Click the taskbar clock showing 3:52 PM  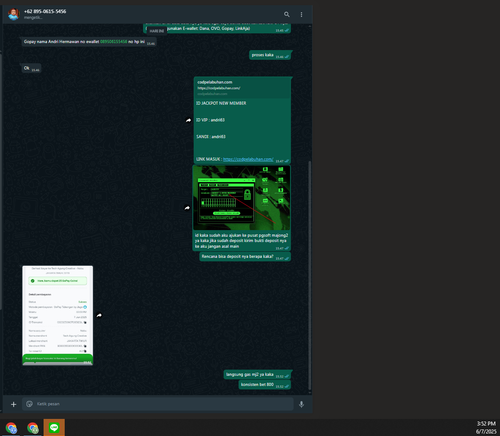pyautogui.click(x=486, y=423)
